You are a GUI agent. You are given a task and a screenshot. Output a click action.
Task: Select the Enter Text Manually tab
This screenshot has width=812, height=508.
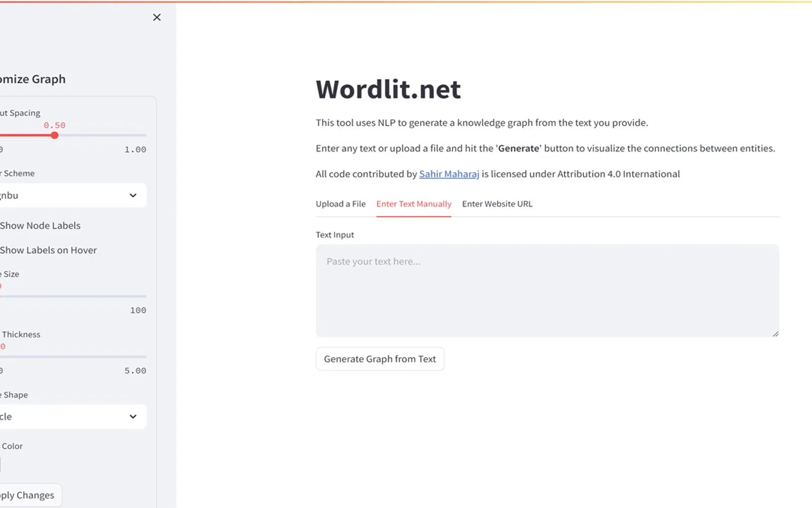click(414, 204)
